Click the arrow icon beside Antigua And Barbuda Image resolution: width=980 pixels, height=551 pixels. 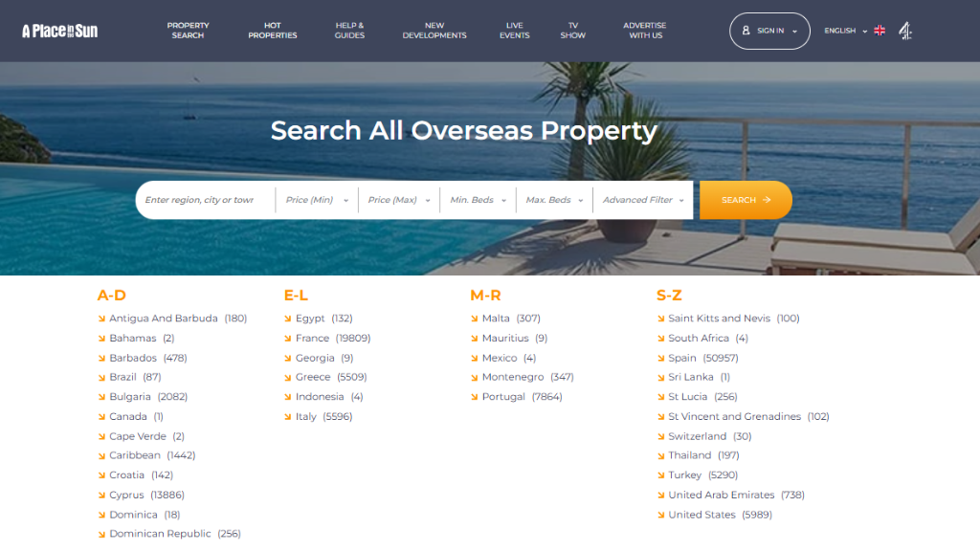click(101, 319)
